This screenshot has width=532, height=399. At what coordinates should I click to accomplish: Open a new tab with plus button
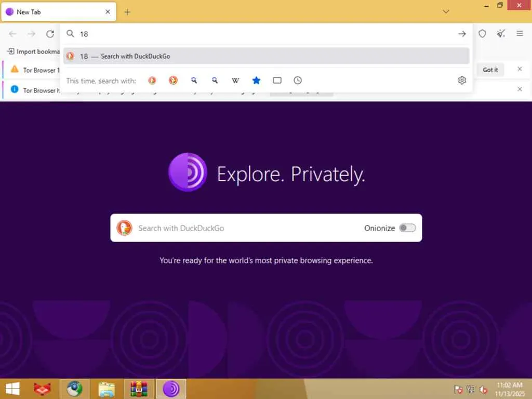click(x=127, y=12)
